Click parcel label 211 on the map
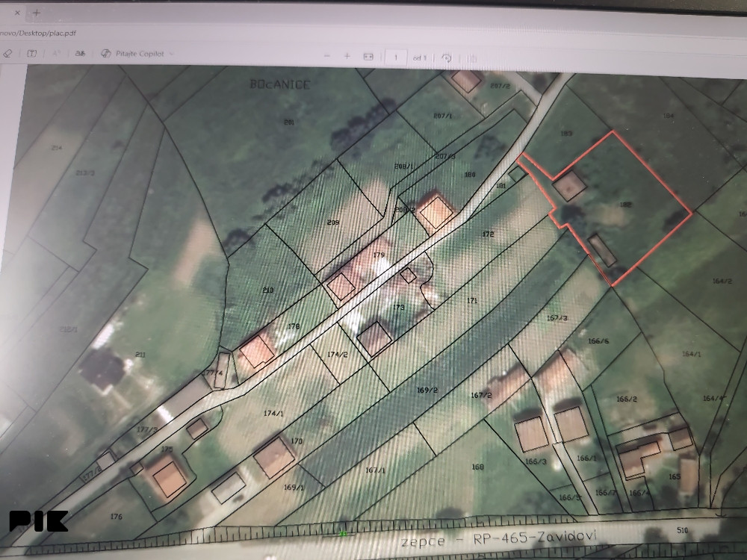Viewport: 747px width, 560px height. click(x=140, y=354)
